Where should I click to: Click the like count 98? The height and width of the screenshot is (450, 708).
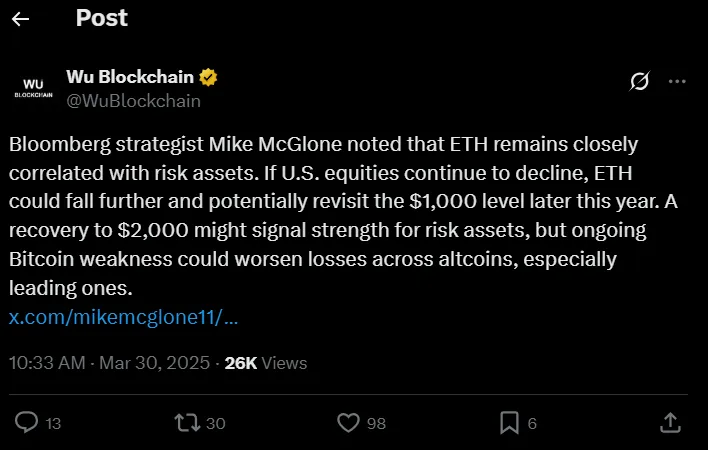click(x=376, y=424)
